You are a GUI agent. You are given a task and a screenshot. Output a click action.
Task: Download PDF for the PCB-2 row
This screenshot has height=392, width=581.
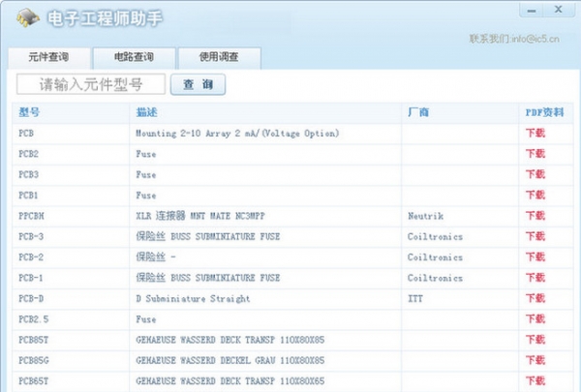[535, 257]
